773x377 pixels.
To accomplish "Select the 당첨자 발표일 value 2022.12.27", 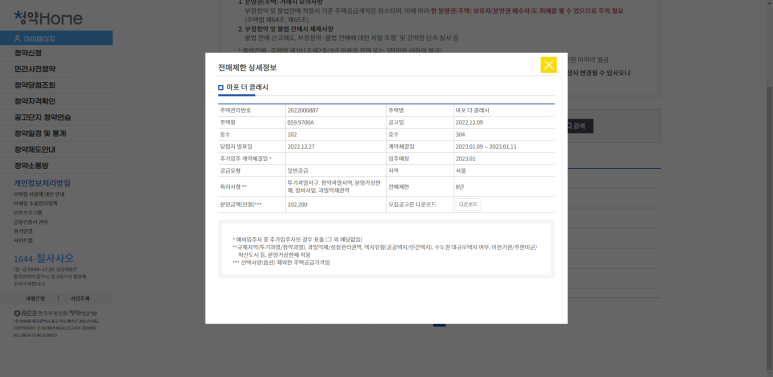I will click(x=301, y=146).
